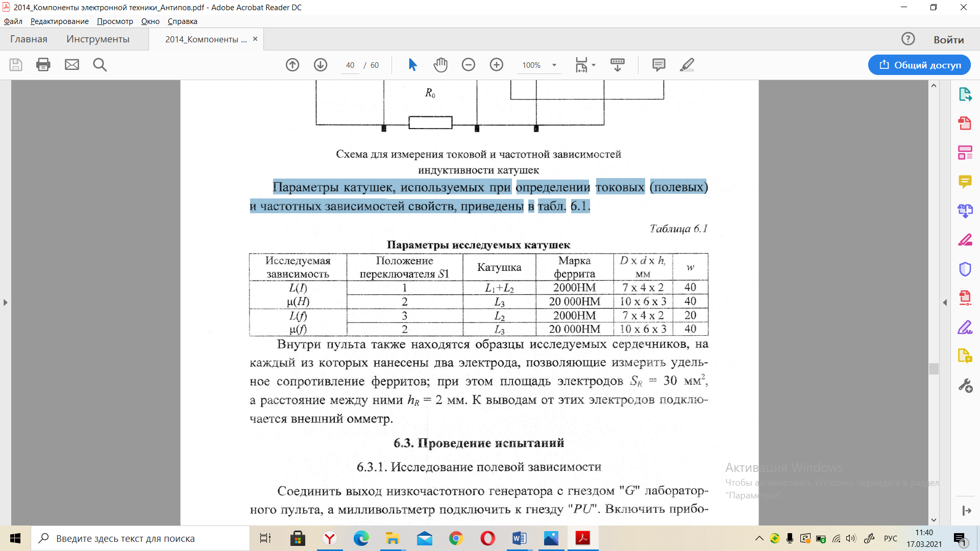Expand the left navigation pane
Image resolution: width=980 pixels, height=551 pixels.
pyautogui.click(x=5, y=303)
